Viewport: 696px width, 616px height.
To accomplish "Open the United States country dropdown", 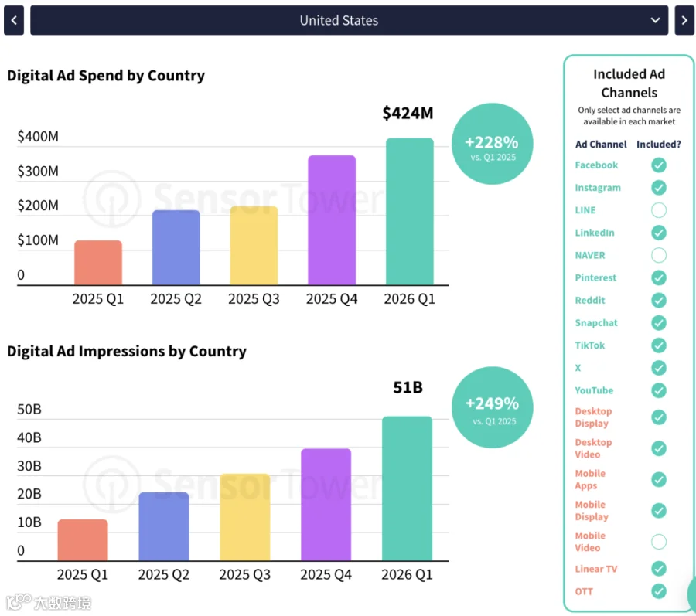I will 349,20.
